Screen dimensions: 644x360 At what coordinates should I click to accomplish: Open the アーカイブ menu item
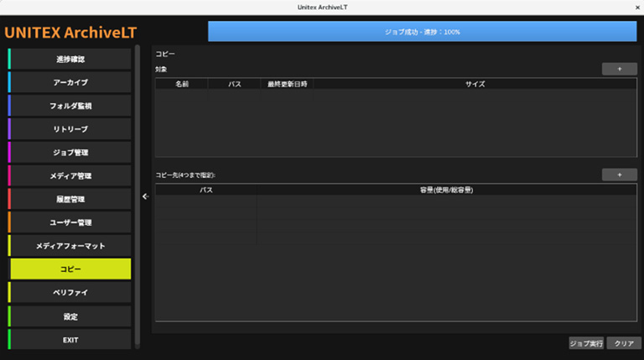coord(70,82)
